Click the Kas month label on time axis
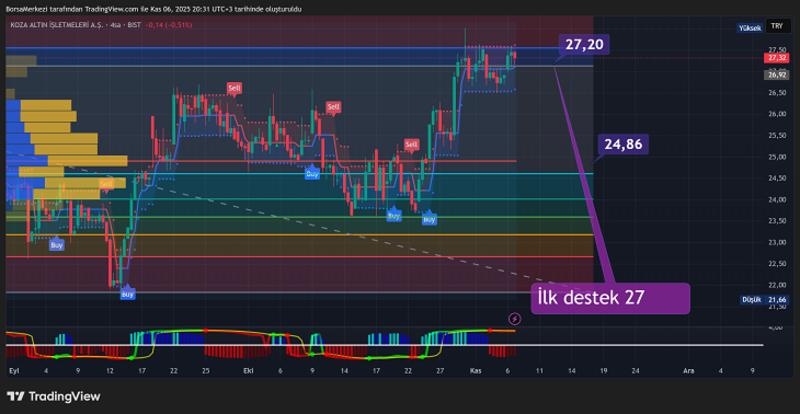Screen dimensions: 800x414 [475, 370]
